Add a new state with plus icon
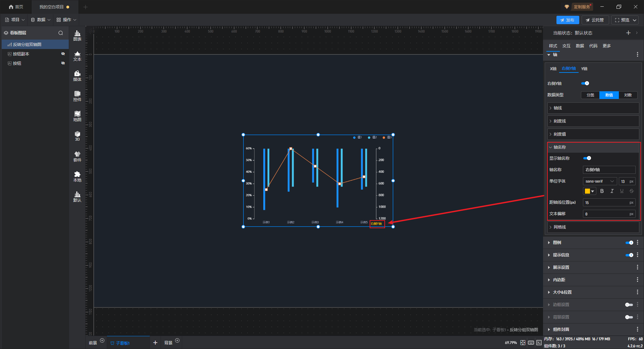Screen dimensions: 644x349 (628, 33)
